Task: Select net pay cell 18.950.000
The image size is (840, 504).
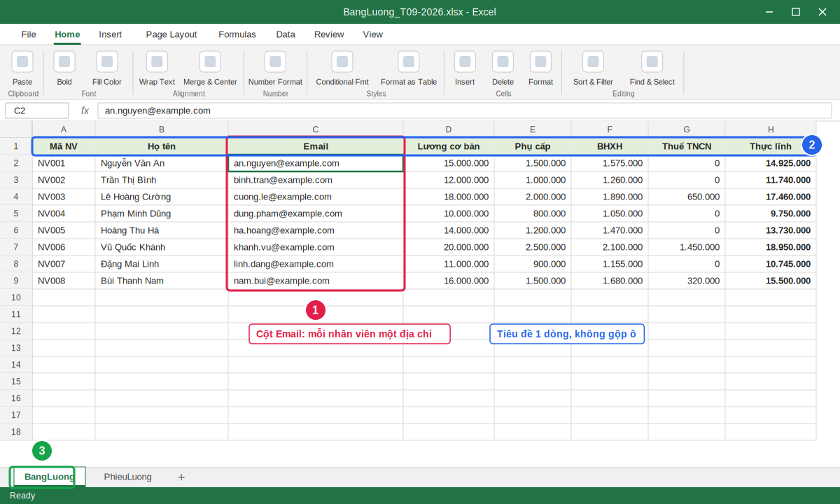Action: [x=771, y=247]
